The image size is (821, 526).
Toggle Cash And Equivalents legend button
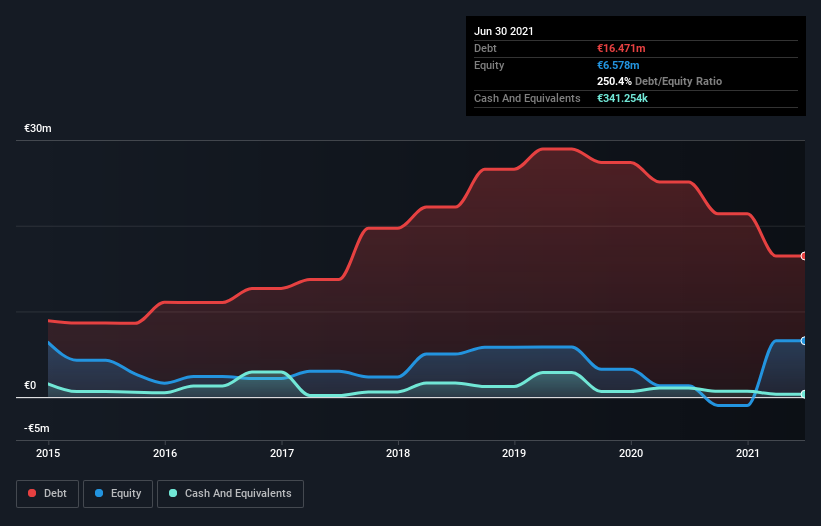click(230, 494)
